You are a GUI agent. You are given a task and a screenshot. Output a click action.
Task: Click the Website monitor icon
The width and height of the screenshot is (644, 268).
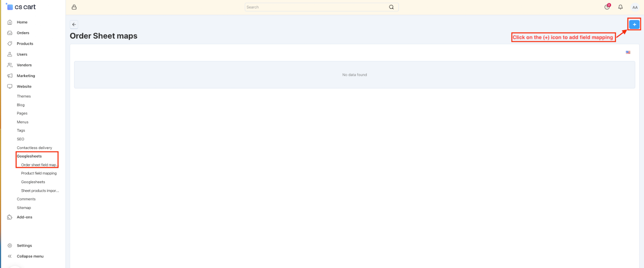pyautogui.click(x=10, y=86)
